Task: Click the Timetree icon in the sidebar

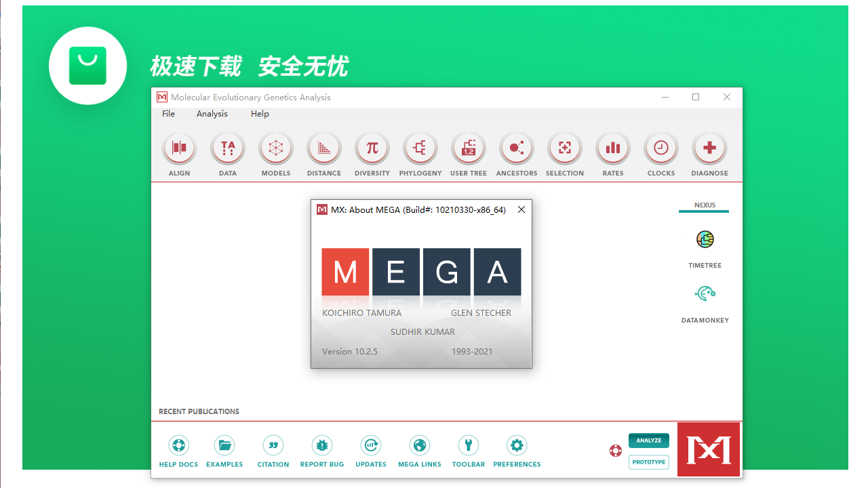Action: tap(705, 239)
